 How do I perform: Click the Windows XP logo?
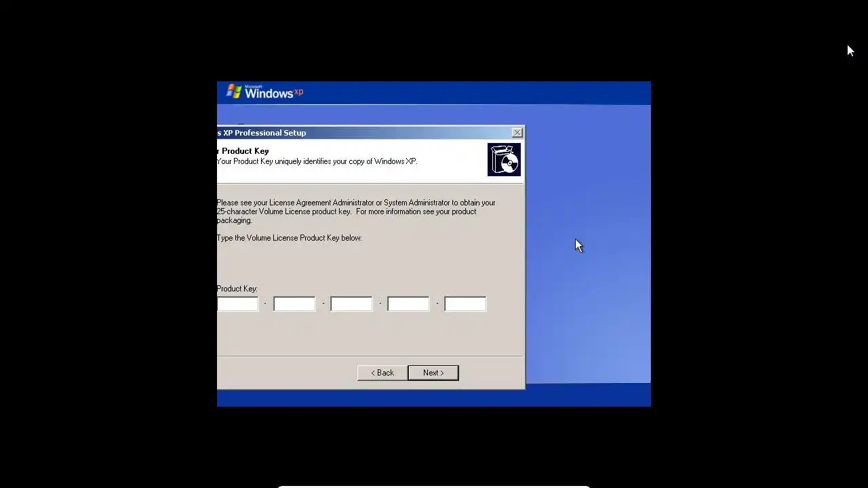point(265,92)
